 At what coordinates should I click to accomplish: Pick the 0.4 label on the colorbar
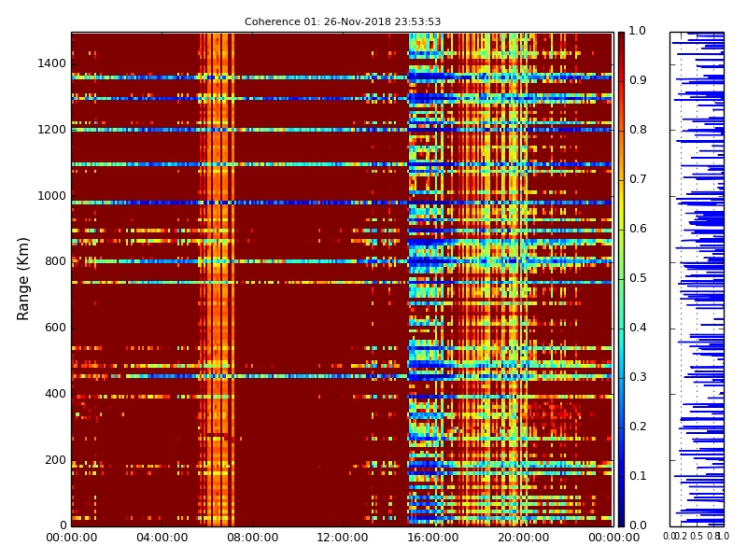point(638,328)
